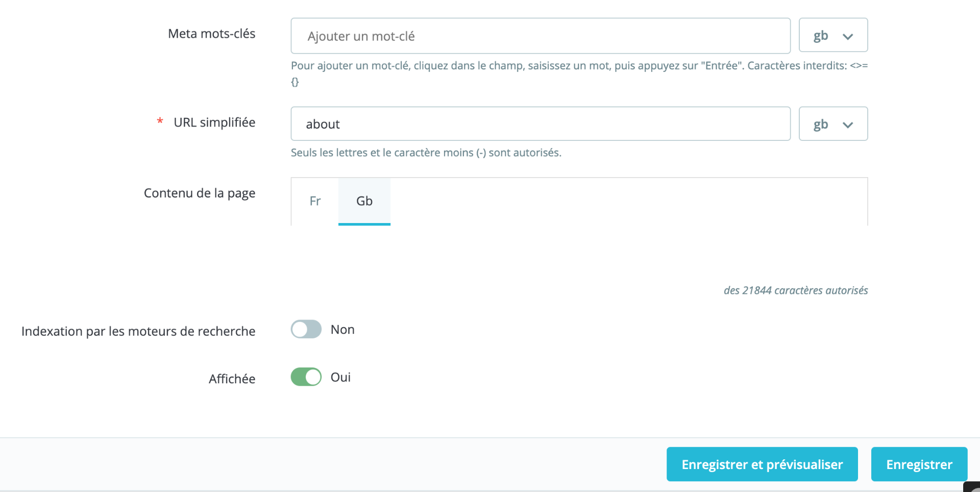Select the Gb content tab

(364, 201)
